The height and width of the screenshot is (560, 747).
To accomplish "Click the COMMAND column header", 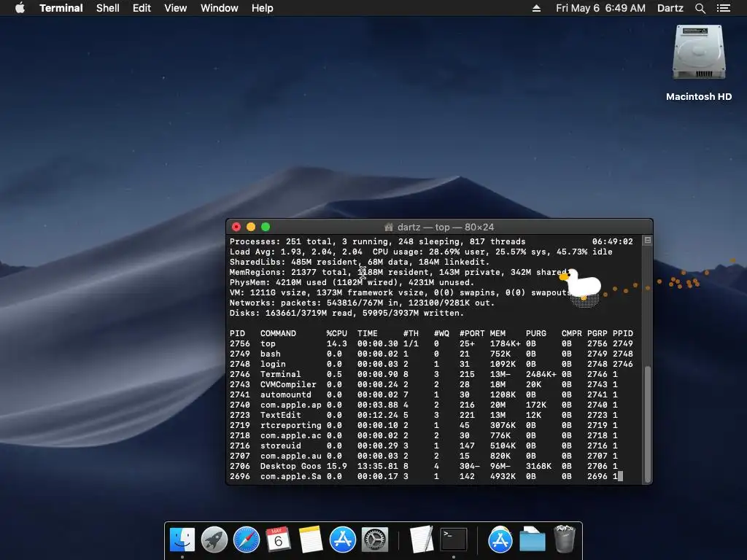I will (x=278, y=333).
